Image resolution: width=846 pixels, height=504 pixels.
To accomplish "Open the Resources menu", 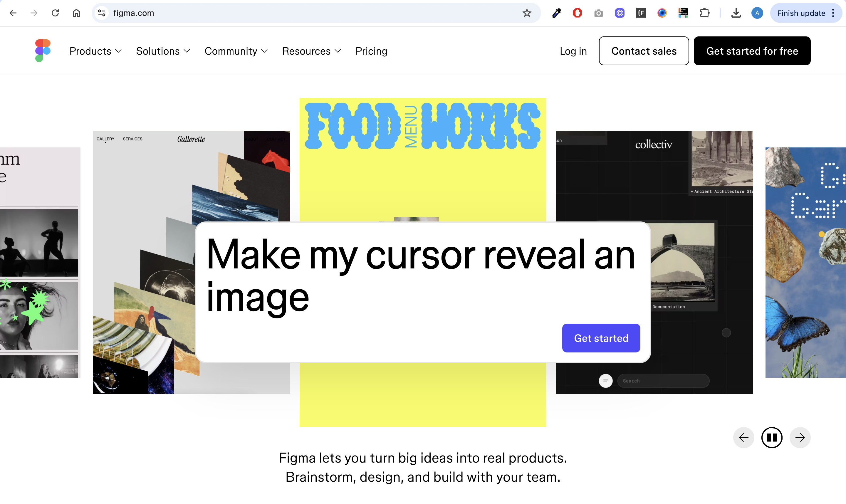I will [x=311, y=51].
